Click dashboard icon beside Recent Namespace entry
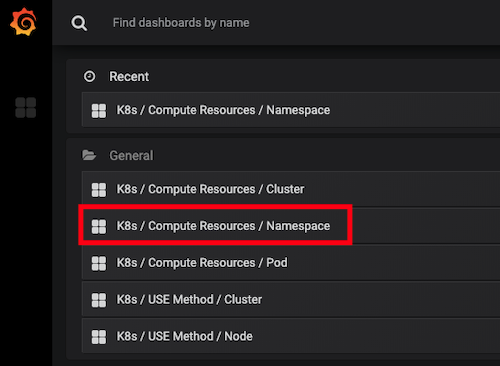Screen dimensions: 500x366 click(99, 111)
